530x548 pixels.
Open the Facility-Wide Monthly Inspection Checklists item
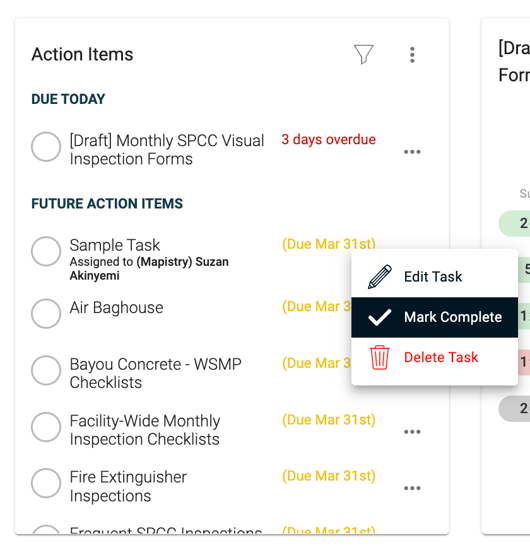click(145, 430)
